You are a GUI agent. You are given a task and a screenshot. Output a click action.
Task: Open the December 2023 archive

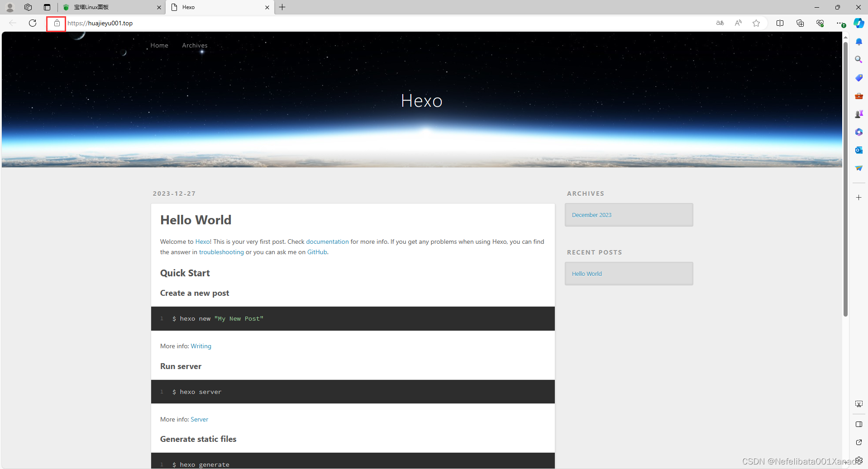(591, 215)
